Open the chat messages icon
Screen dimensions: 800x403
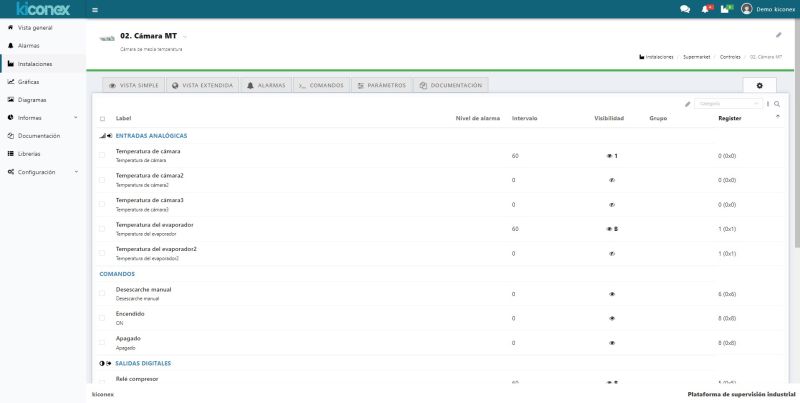(685, 9)
